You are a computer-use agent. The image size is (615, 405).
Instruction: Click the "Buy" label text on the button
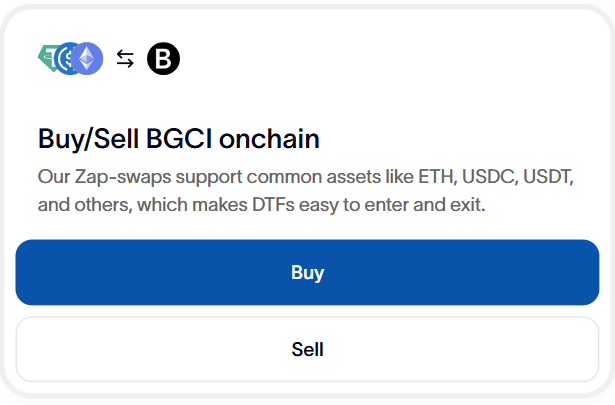coord(307,272)
